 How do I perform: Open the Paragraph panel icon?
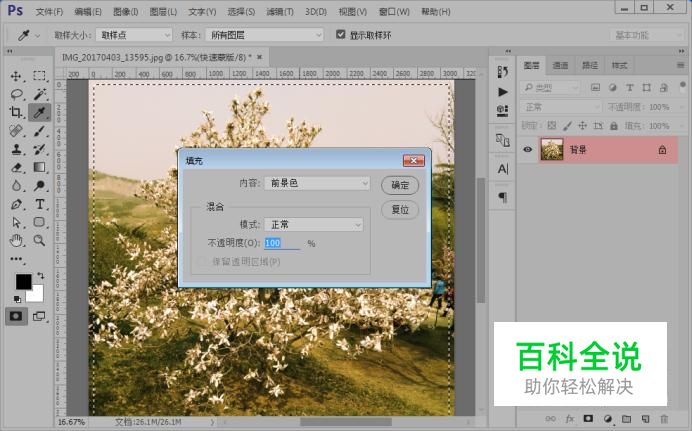(503, 197)
